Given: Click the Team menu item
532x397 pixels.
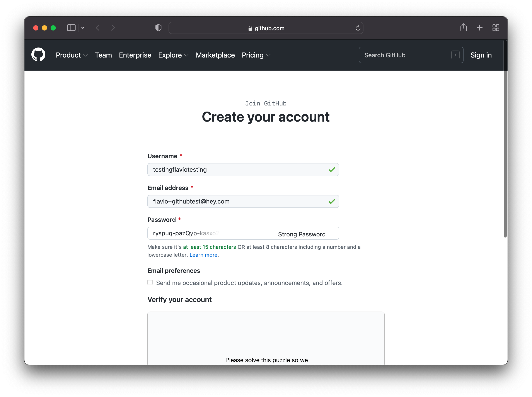Looking at the screenshot, I should pyautogui.click(x=104, y=55).
